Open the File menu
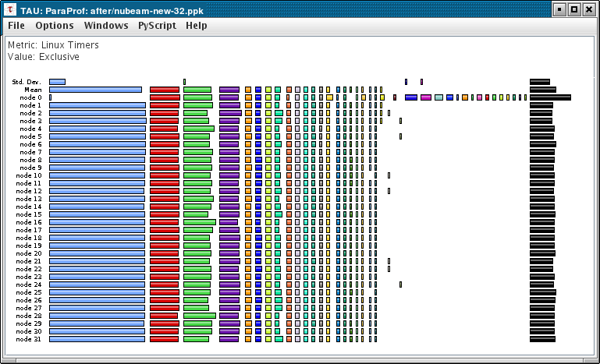This screenshot has height=364, width=600. 16,26
